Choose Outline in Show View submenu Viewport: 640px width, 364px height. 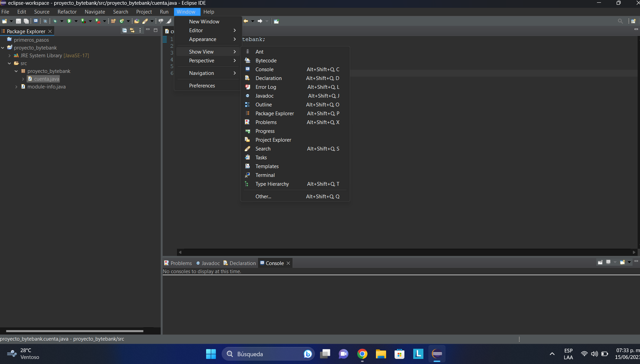tap(295, 105)
